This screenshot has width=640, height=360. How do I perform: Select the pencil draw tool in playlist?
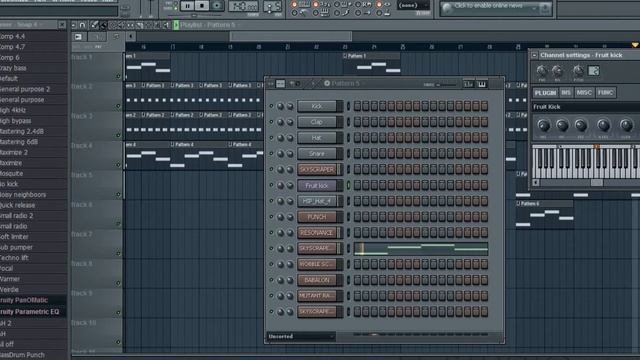pyautogui.click(x=94, y=25)
